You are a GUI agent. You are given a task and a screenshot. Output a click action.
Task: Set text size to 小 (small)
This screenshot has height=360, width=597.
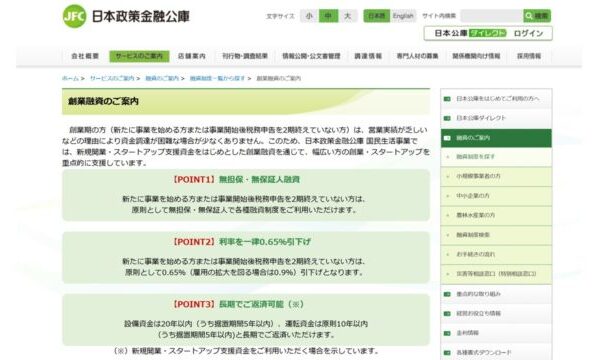[309, 16]
